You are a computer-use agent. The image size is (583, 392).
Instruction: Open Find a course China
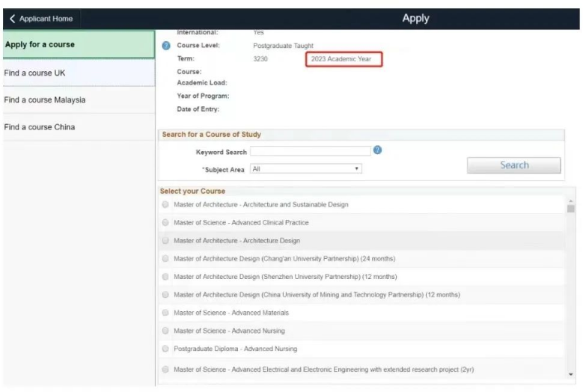(x=79, y=127)
